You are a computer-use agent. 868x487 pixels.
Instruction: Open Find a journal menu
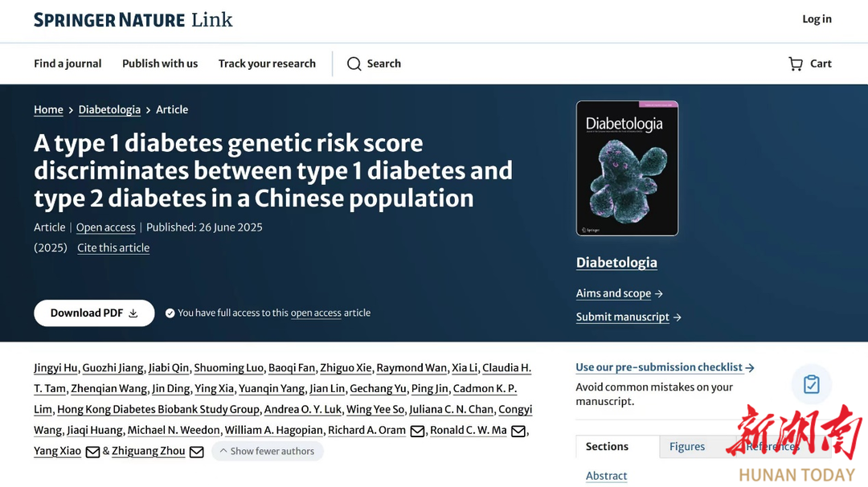coord(68,63)
